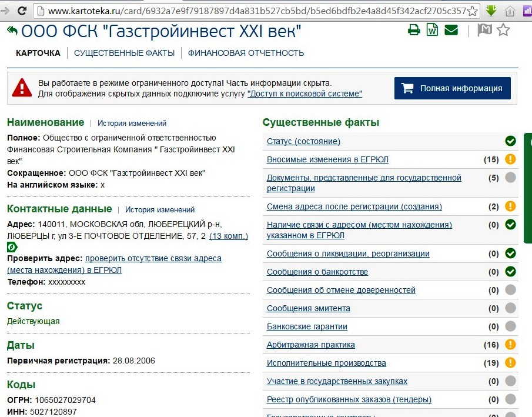Bookmark the page using address bar star
The height and width of the screenshot is (417, 532).
coord(472,11)
